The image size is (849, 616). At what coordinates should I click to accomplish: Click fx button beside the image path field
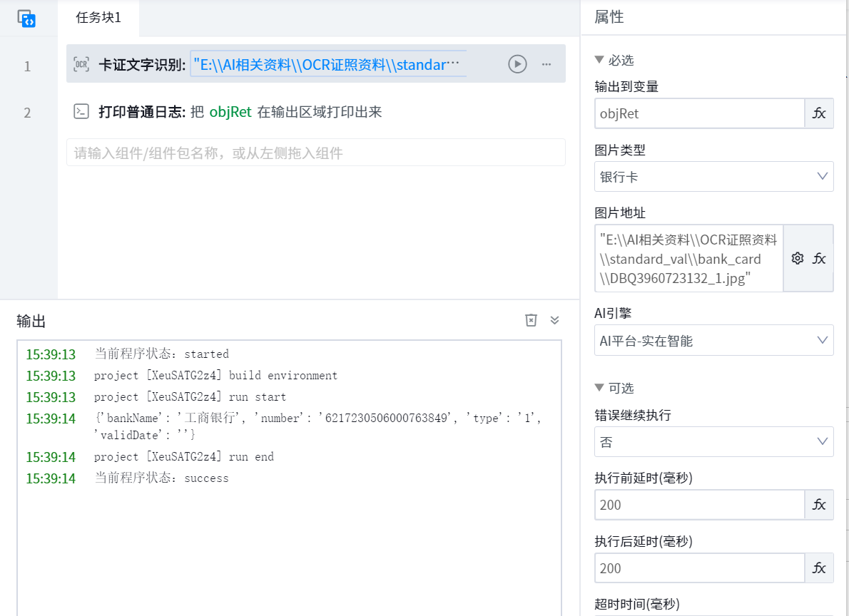819,258
